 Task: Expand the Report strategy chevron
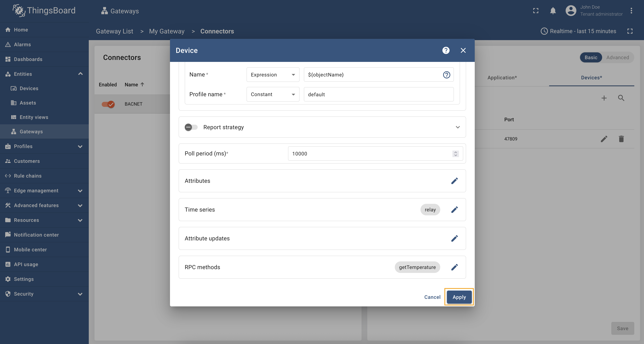[457, 127]
